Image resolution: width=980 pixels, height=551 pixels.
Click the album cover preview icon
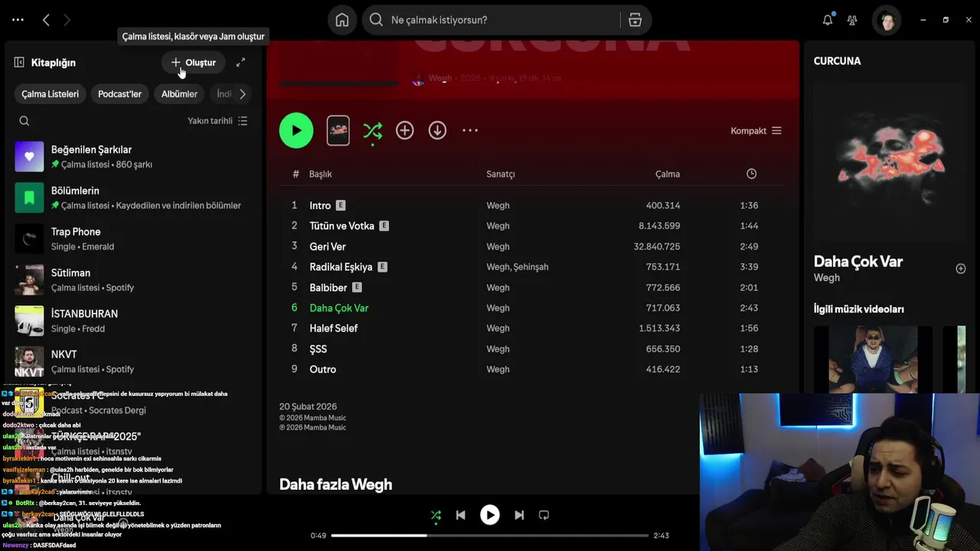coord(338,131)
